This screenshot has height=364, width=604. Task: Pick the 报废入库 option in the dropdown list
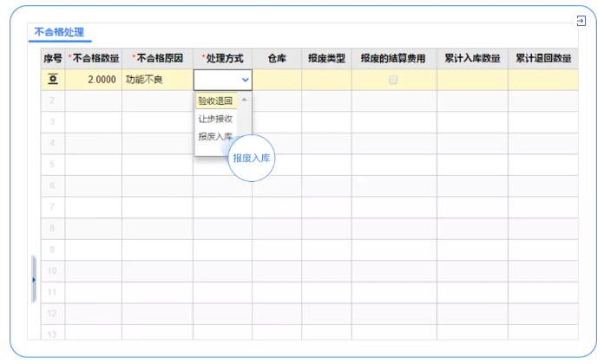(214, 137)
